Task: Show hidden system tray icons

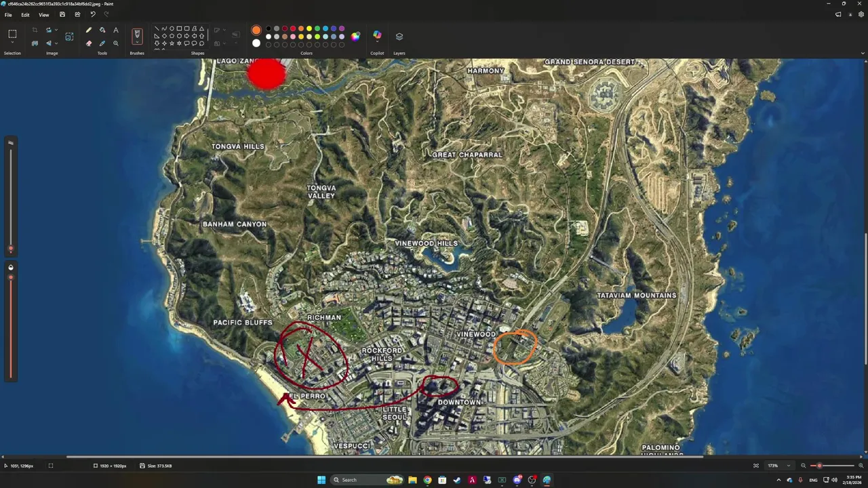Action: tap(778, 480)
